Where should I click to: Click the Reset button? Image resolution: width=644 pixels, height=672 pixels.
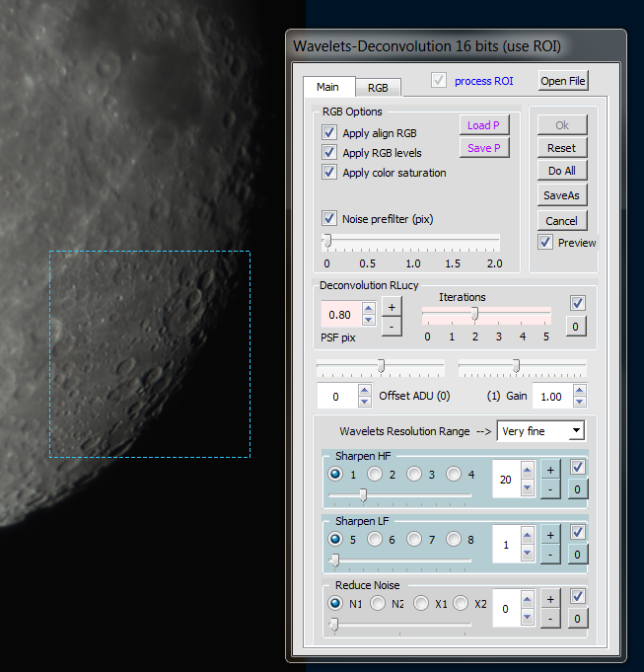point(562,148)
